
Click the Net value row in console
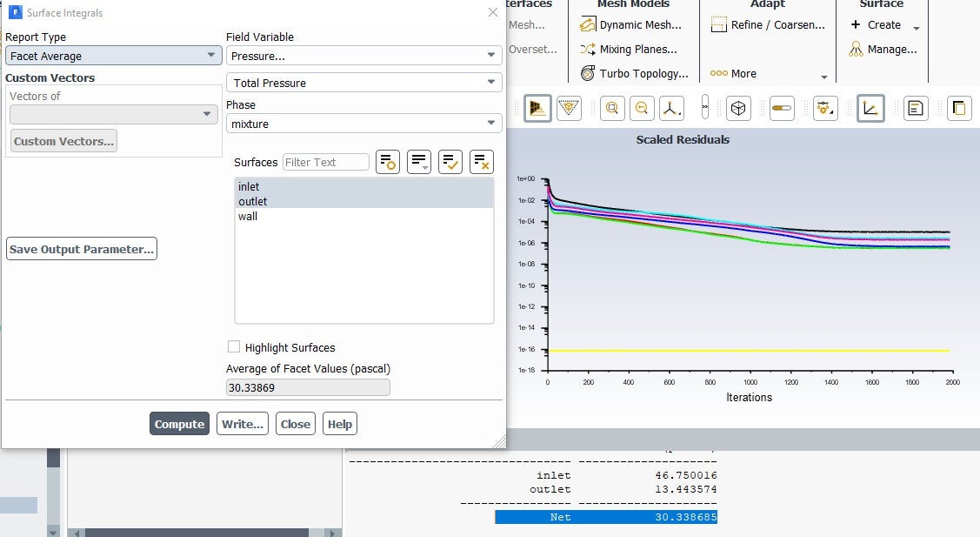click(x=605, y=517)
